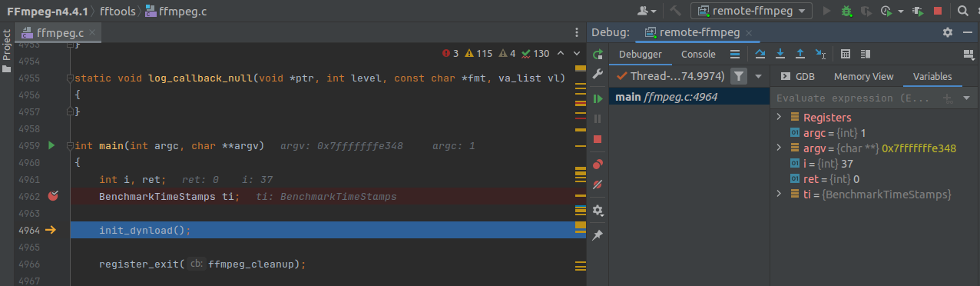Select the Variables tab
Screen dimensions: 980x286
(x=932, y=76)
